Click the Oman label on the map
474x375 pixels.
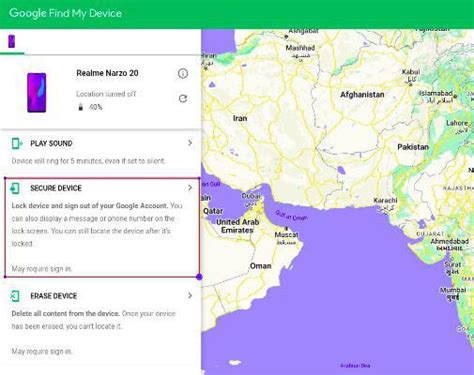coord(260,266)
